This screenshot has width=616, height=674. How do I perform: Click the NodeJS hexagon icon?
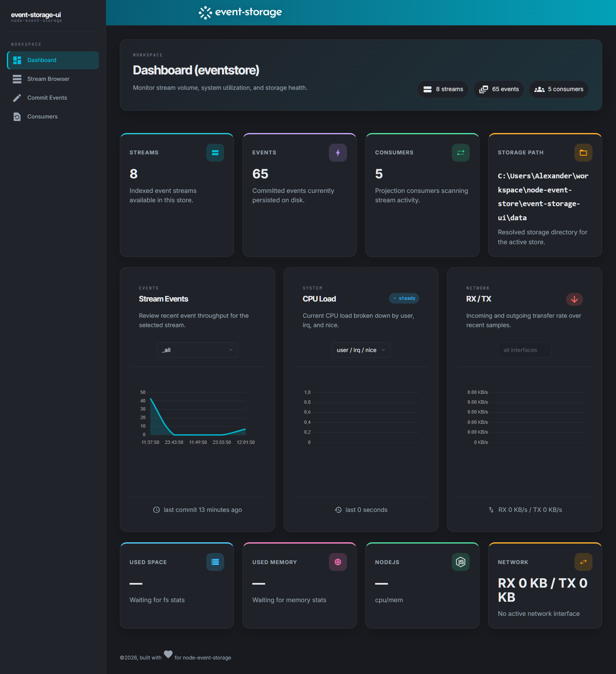tap(461, 562)
